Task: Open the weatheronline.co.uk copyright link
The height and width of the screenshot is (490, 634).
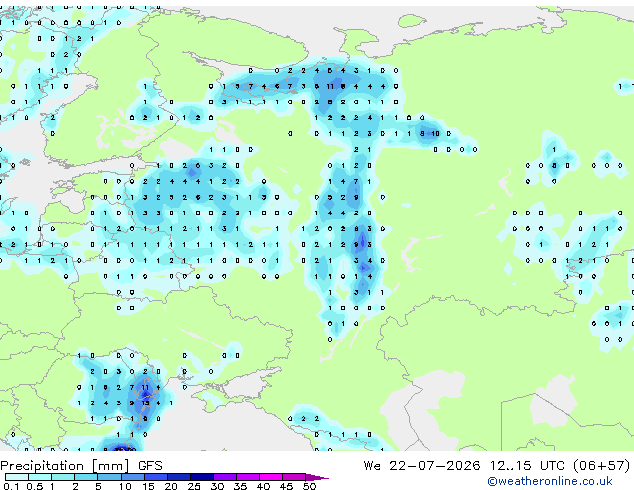Action: point(550,481)
